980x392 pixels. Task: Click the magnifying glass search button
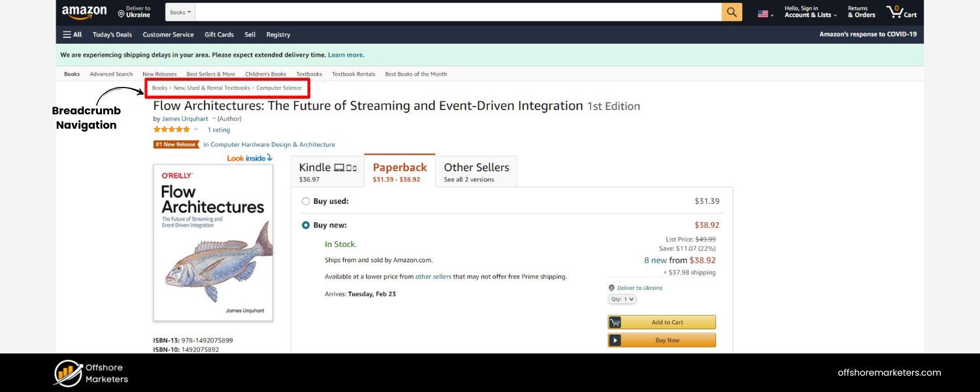(x=732, y=12)
